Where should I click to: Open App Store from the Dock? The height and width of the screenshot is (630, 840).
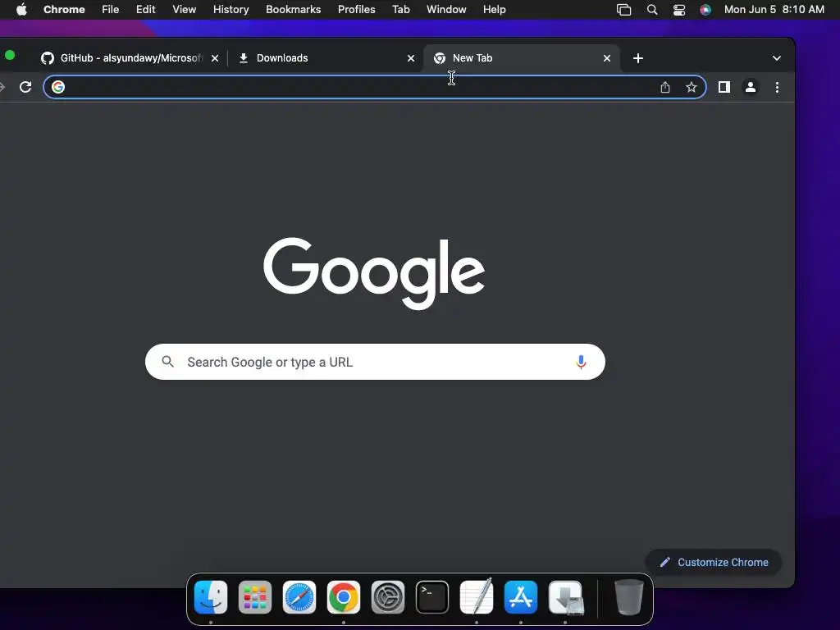coord(521,597)
